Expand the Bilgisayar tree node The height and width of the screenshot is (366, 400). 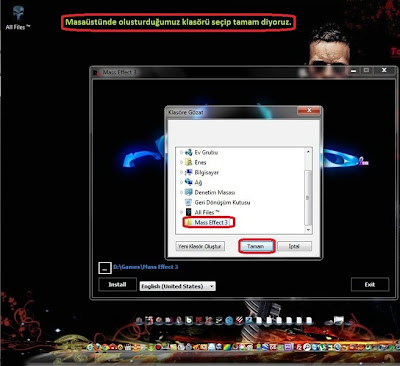coord(181,172)
